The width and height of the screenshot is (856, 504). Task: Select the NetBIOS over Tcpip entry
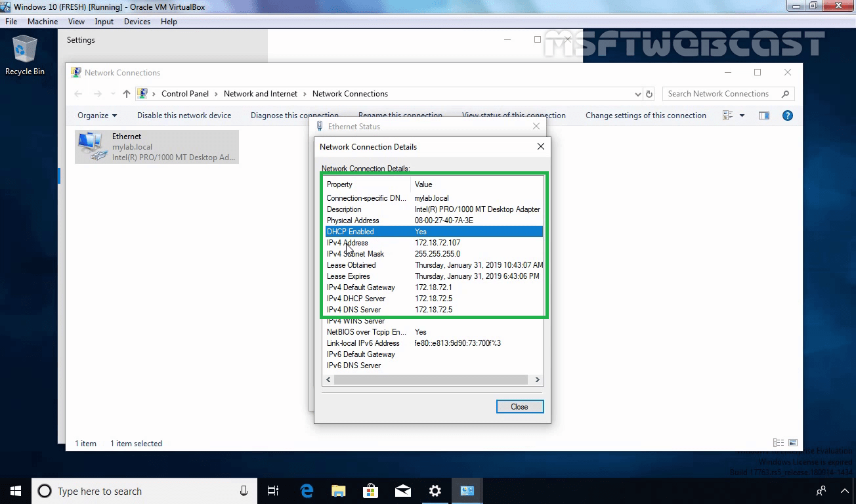(x=394, y=332)
